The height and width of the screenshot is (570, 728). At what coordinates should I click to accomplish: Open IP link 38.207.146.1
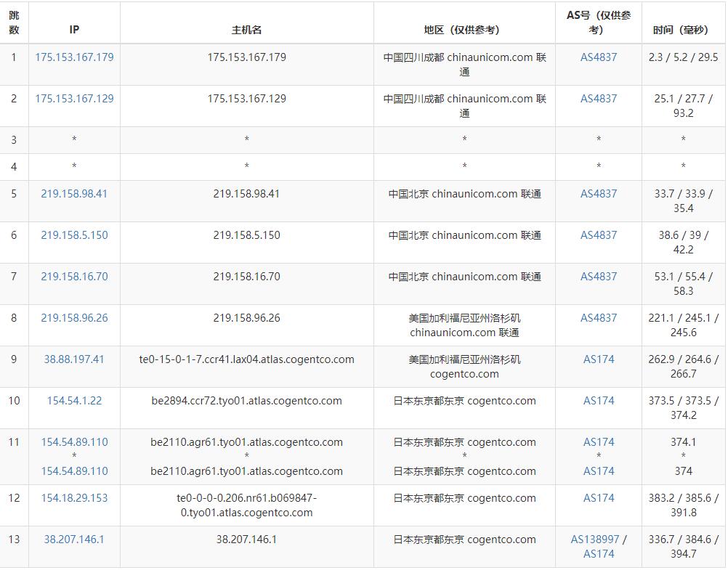click(x=74, y=539)
